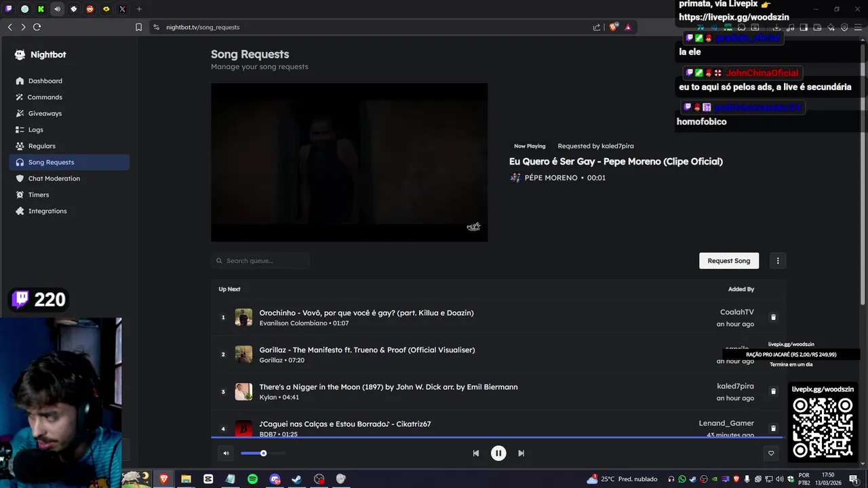Click the browser forward arrow

point(23,27)
